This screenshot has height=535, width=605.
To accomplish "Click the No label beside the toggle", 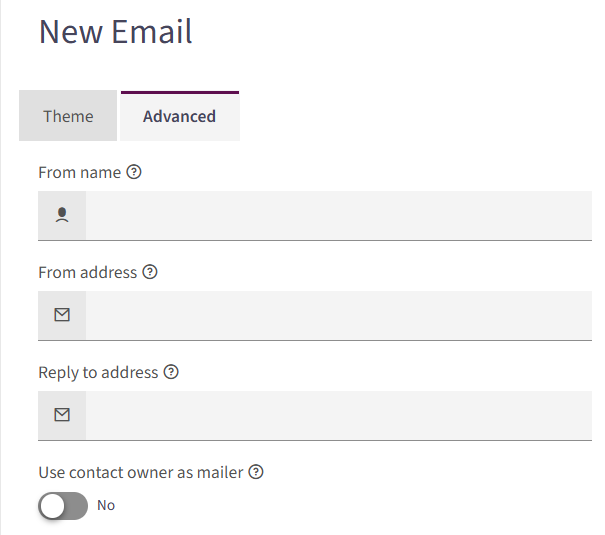I will point(106,505).
